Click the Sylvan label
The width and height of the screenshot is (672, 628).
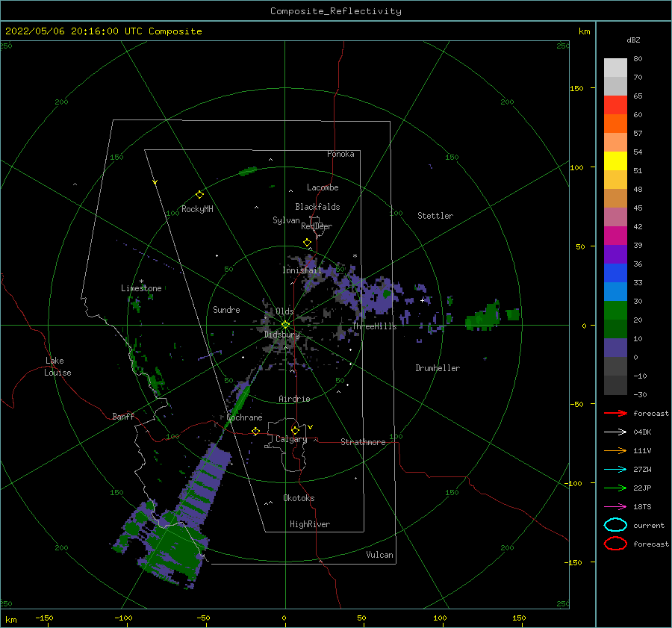(x=286, y=220)
